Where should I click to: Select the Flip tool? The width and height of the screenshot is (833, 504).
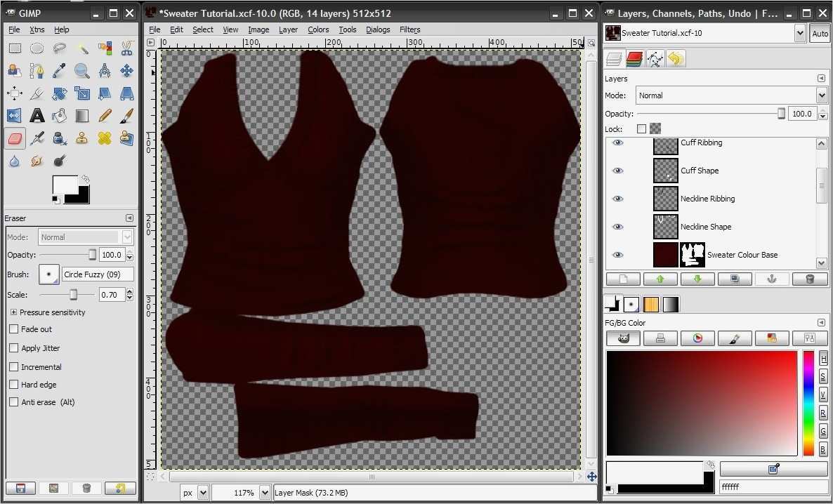pyautogui.click(x=14, y=115)
